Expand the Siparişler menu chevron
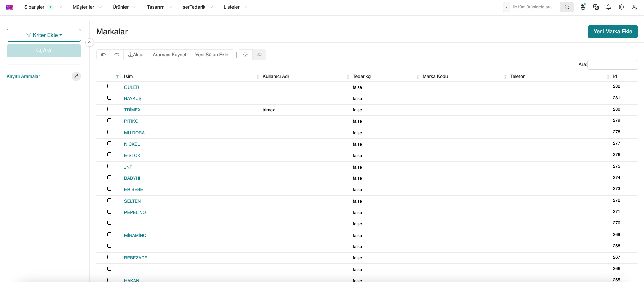Image resolution: width=644 pixels, height=282 pixels. click(60, 7)
